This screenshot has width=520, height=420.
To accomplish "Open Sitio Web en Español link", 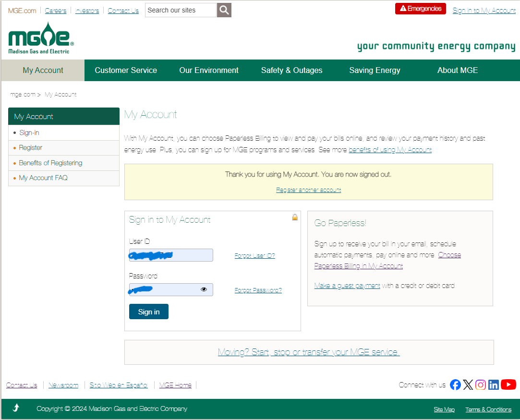I will click(119, 385).
